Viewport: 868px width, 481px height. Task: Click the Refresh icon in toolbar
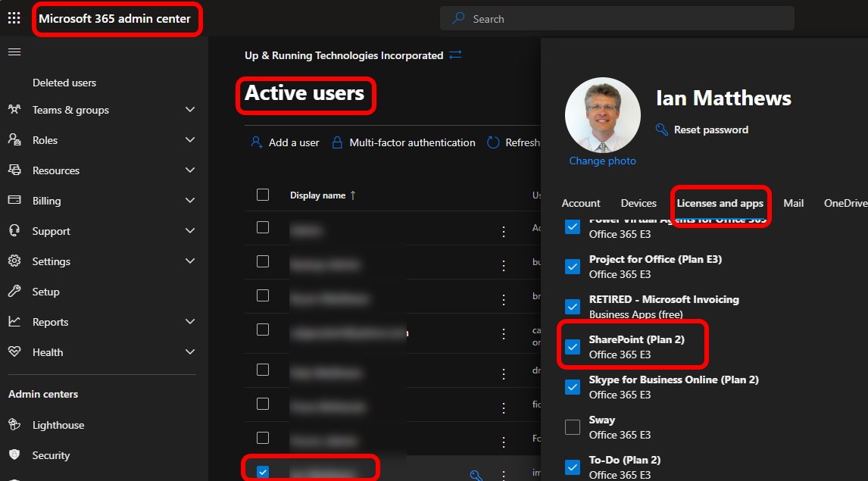493,142
